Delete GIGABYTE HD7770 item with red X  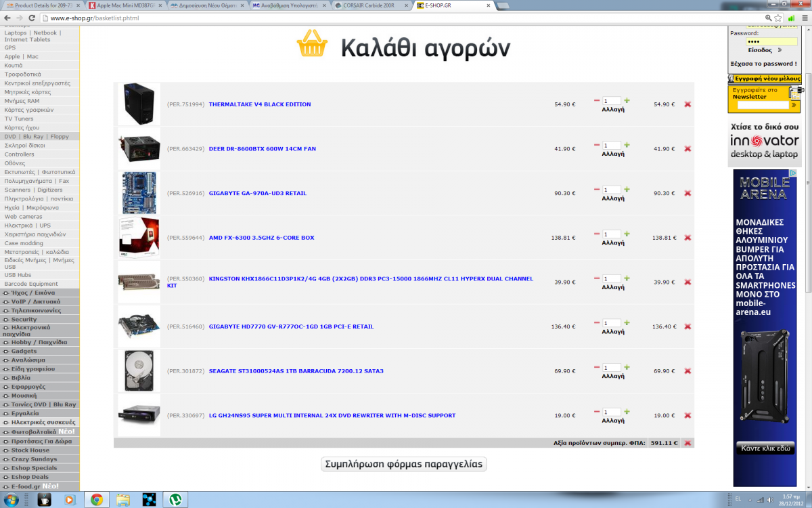point(687,326)
